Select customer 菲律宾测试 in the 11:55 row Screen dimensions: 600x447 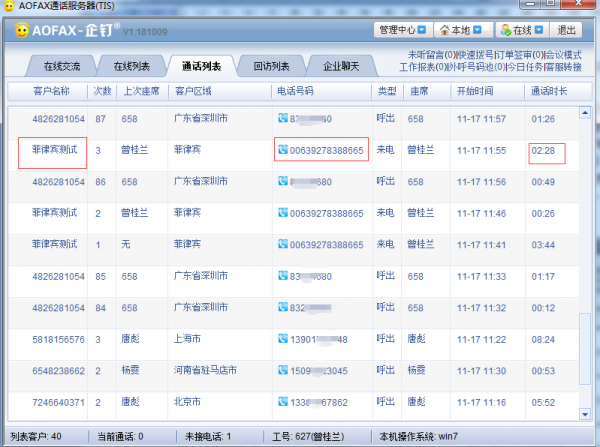pyautogui.click(x=54, y=150)
